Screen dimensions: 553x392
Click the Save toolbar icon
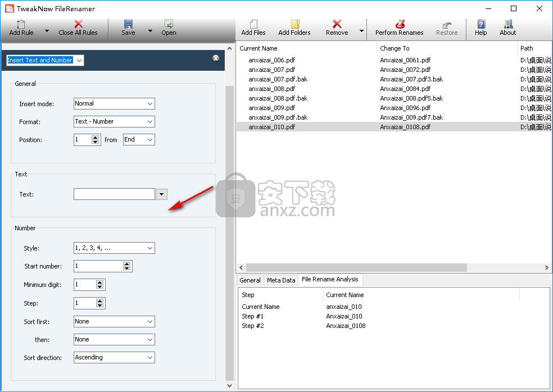click(x=128, y=24)
